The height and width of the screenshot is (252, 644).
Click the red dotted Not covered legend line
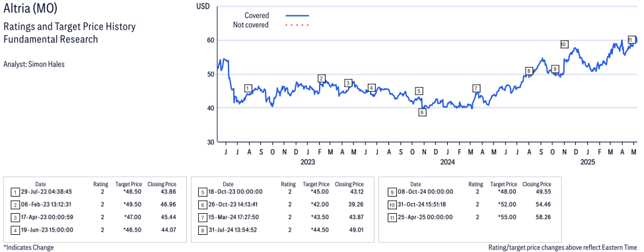[297, 25]
